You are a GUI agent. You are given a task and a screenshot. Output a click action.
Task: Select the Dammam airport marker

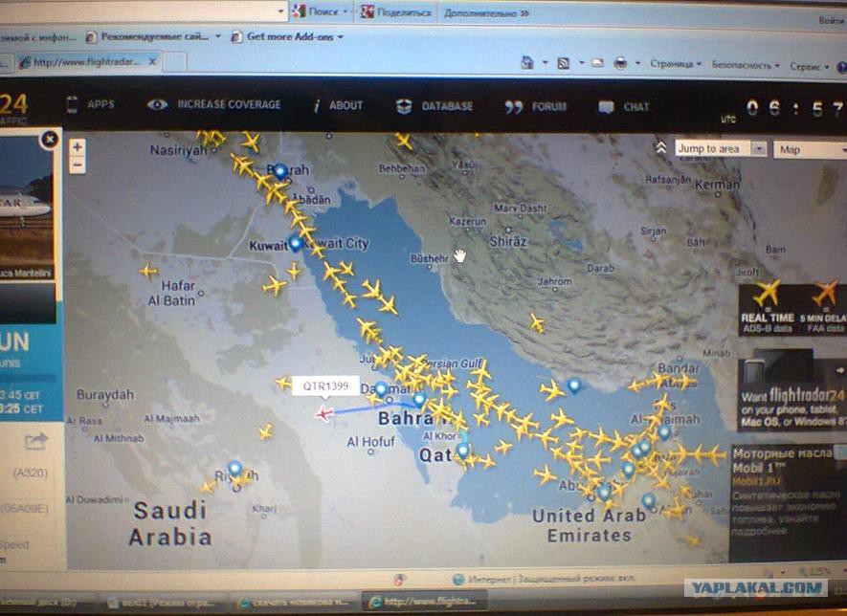click(381, 388)
